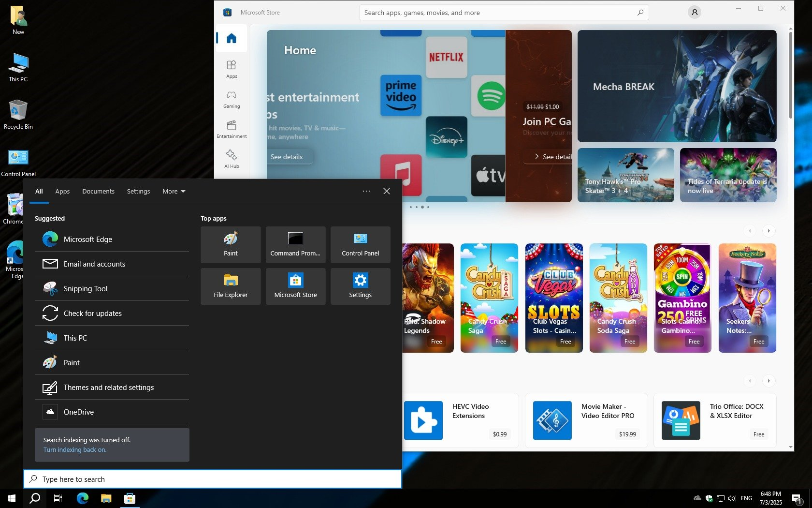Open the Mecha BREAK featured thumbnail
The image size is (812, 508).
point(677,86)
